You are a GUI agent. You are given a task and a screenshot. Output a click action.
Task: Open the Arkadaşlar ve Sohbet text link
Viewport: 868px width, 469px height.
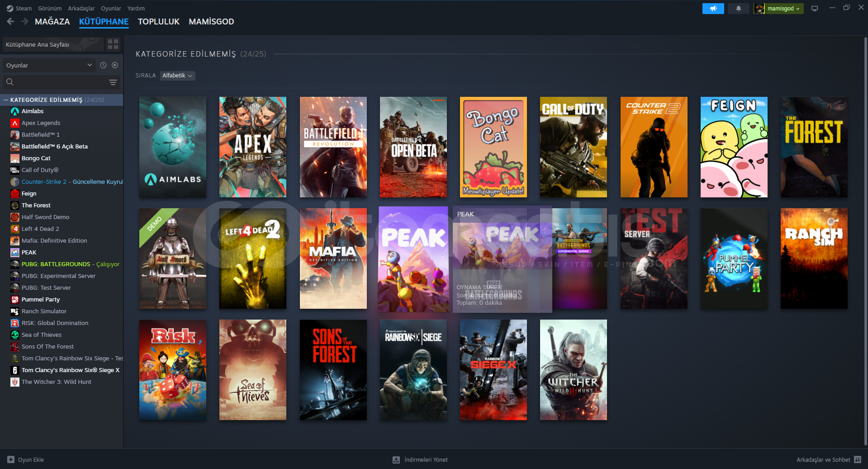coord(823,459)
